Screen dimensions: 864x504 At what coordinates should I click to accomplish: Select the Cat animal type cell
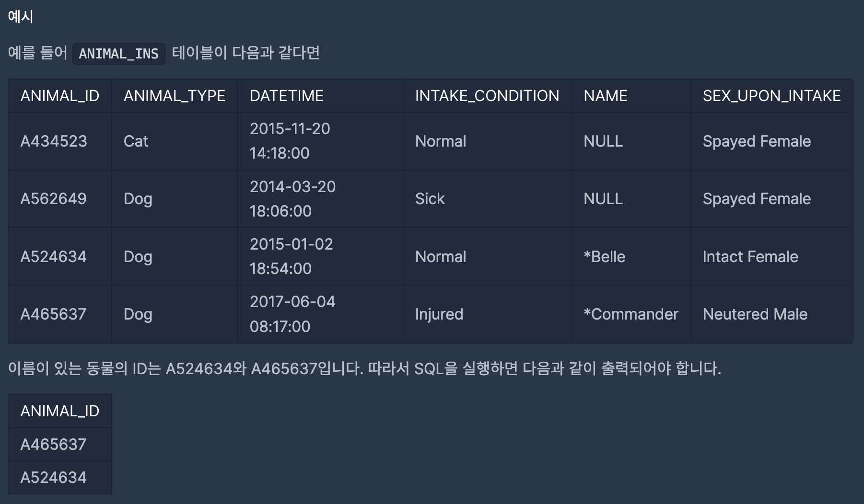pos(175,141)
